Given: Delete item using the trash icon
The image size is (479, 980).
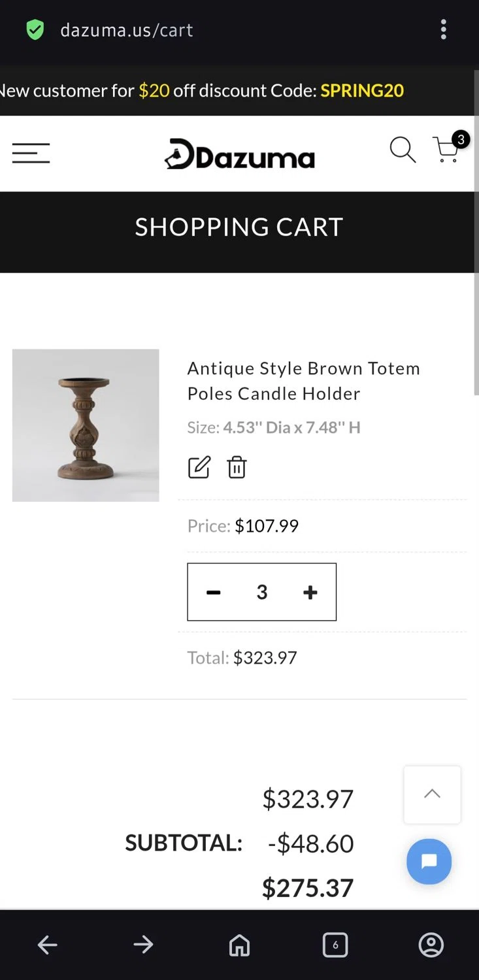Looking at the screenshot, I should click(237, 468).
